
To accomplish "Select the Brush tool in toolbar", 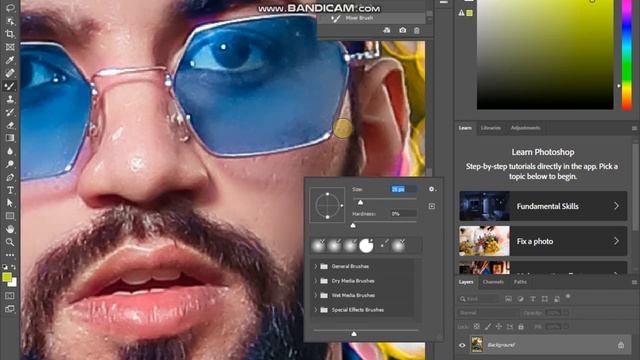I will tap(10, 86).
